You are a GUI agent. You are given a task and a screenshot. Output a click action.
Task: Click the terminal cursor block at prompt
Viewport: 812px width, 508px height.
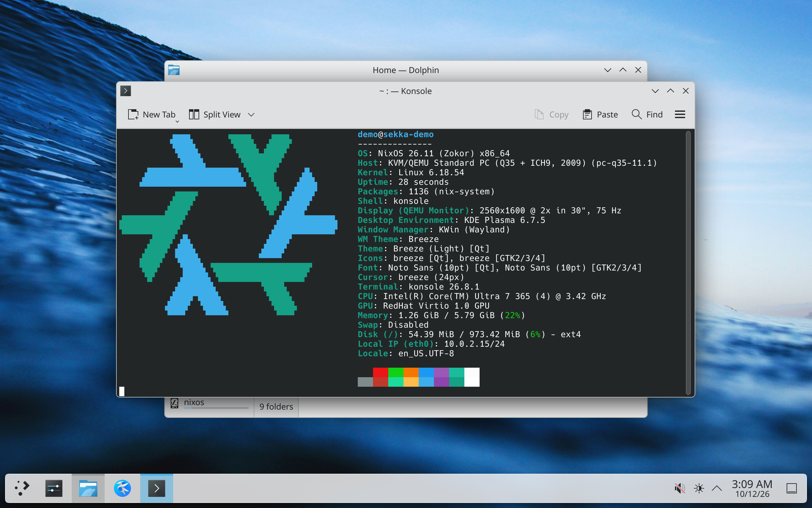[x=122, y=391]
